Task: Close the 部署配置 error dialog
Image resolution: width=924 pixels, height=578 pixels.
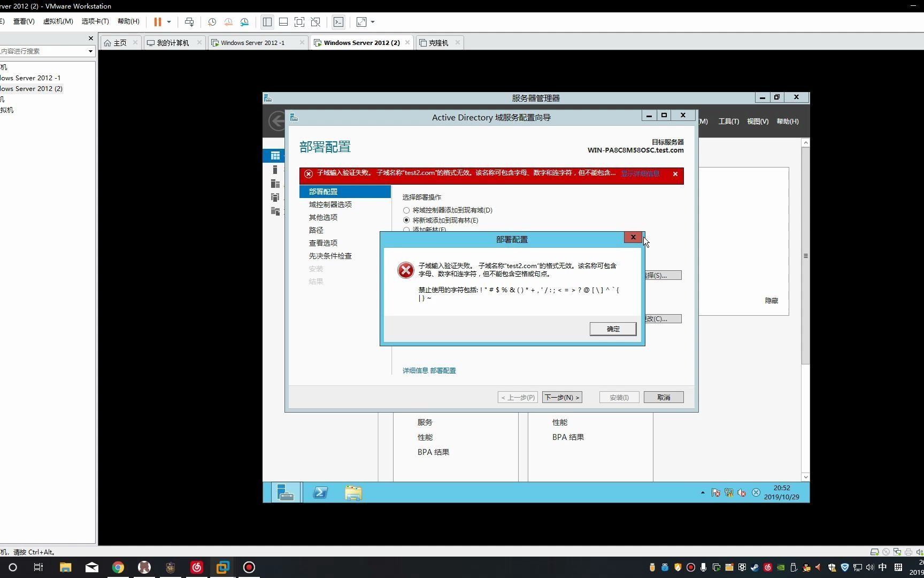Action: (633, 237)
